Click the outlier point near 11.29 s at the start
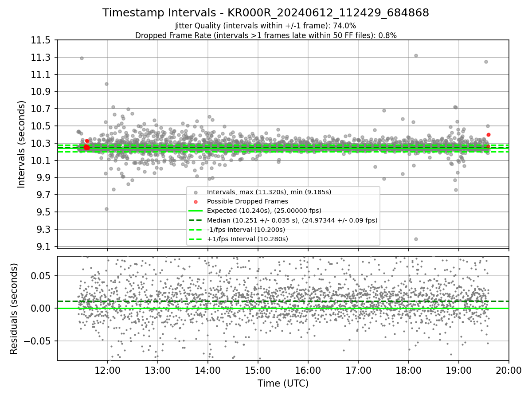 point(82,58)
